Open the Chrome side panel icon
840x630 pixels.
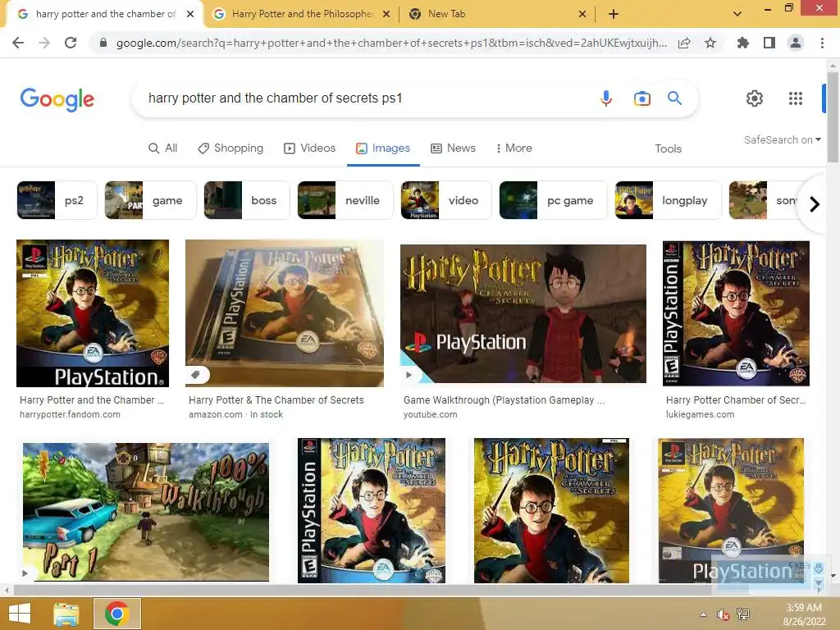pyautogui.click(x=769, y=43)
